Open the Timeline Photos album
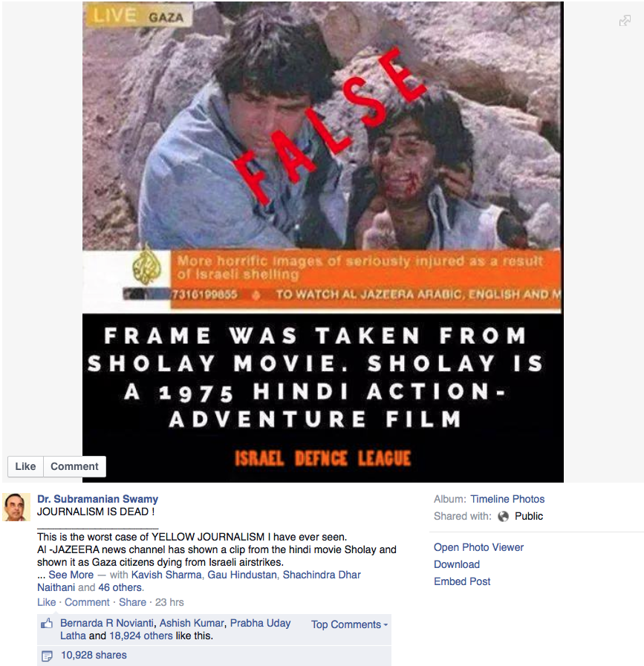This screenshot has width=644, height=666. [507, 499]
